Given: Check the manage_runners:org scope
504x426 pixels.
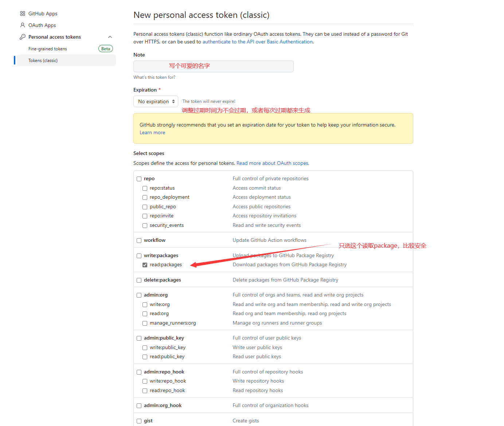Looking at the screenshot, I should 145,323.
